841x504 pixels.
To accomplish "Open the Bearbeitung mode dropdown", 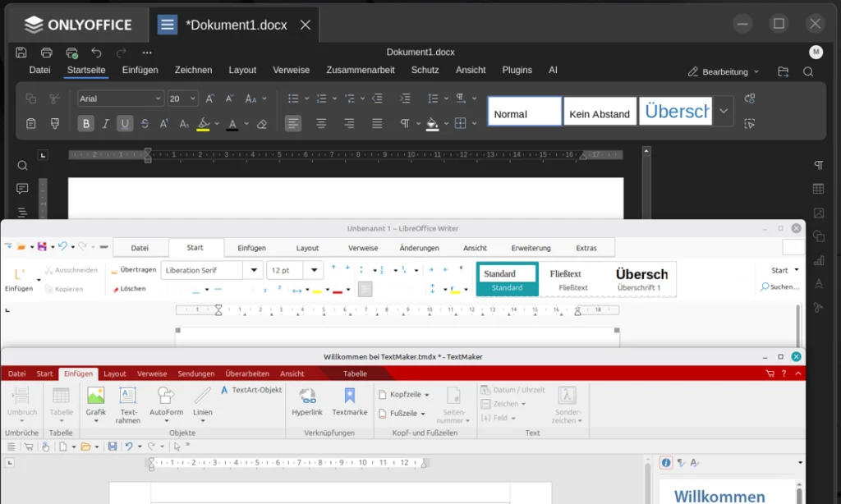I will click(724, 72).
